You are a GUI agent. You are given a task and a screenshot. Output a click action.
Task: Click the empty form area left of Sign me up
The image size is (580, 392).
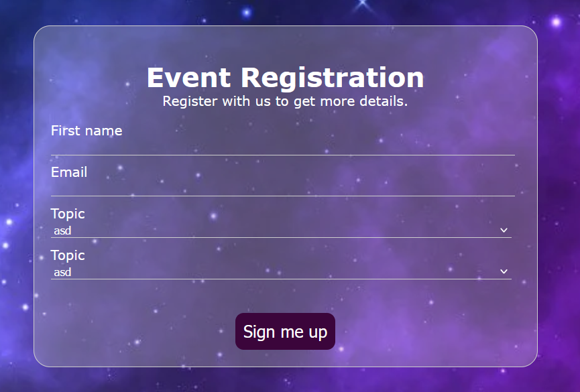[134, 331]
